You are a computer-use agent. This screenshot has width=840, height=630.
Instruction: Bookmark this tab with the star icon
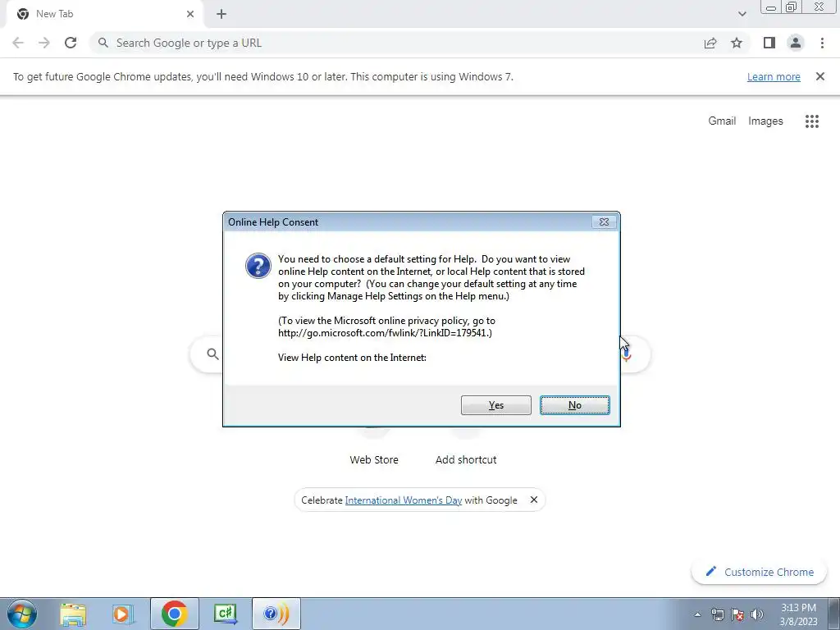pos(737,43)
